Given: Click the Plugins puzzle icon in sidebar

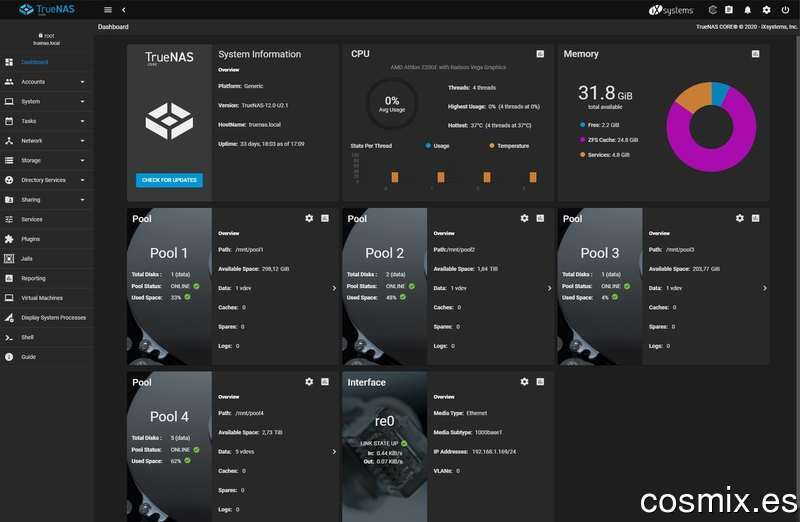Looking at the screenshot, I should 9,239.
